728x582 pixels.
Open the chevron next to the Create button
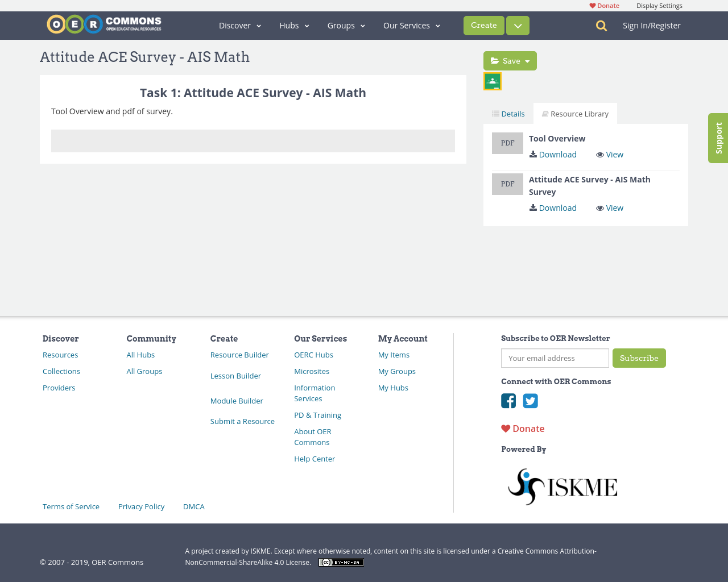point(517,25)
